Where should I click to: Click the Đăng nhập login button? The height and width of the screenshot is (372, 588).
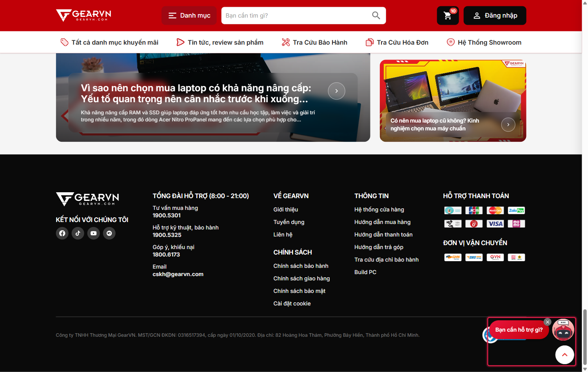(495, 16)
